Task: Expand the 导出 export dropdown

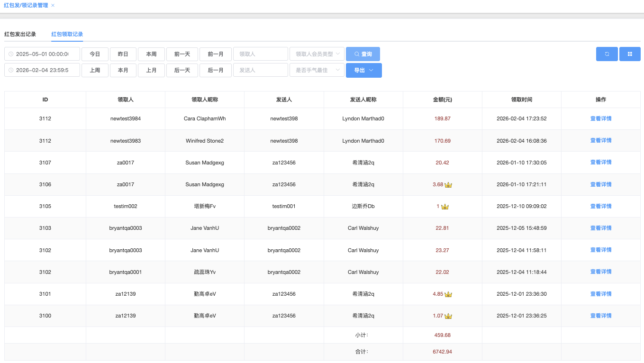Action: click(x=363, y=70)
